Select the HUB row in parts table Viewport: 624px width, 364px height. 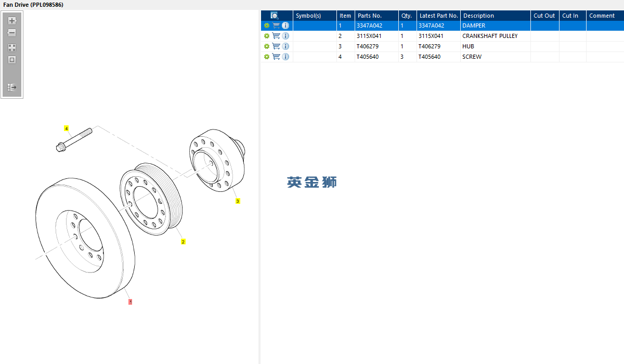click(442, 46)
